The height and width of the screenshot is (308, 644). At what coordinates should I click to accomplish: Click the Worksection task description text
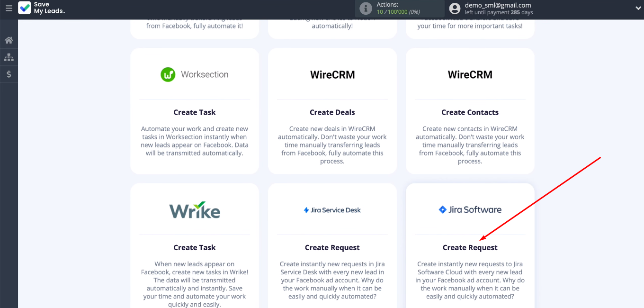[x=195, y=141]
